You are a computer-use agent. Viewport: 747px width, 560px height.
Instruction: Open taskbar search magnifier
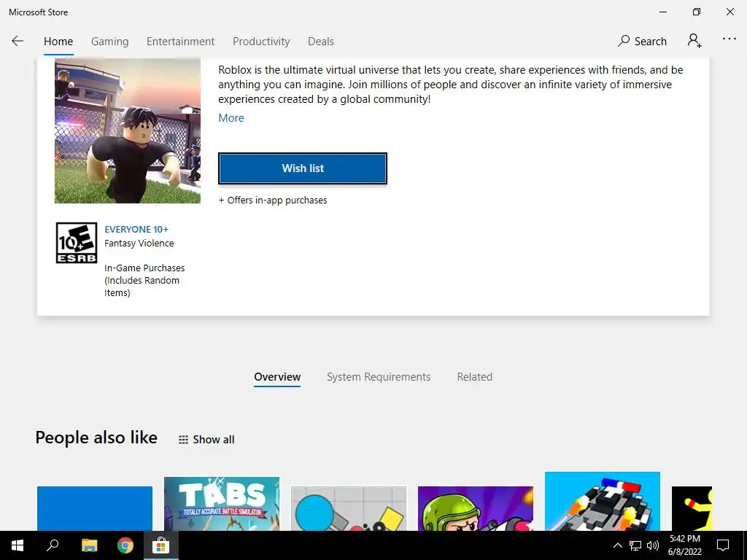click(53, 545)
